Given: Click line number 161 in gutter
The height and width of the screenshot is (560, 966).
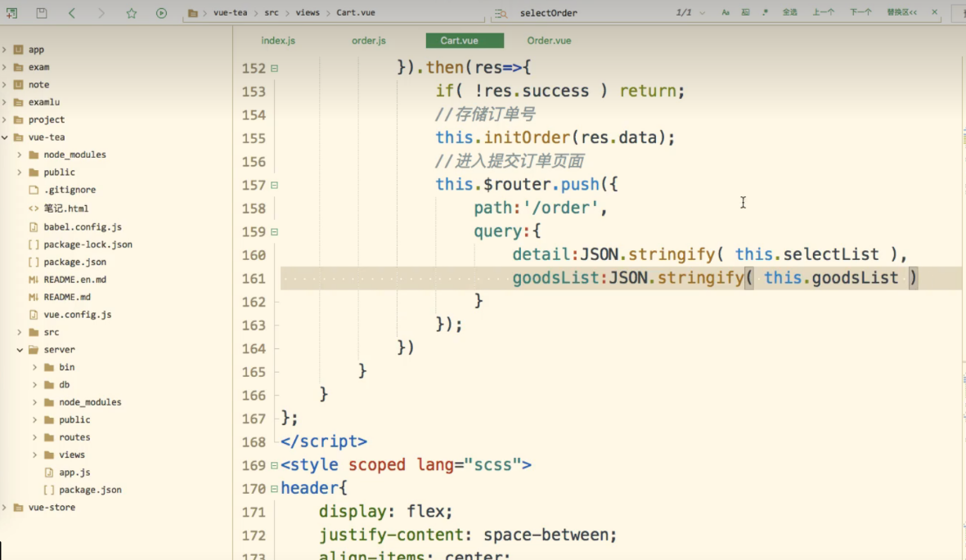Looking at the screenshot, I should [254, 279].
